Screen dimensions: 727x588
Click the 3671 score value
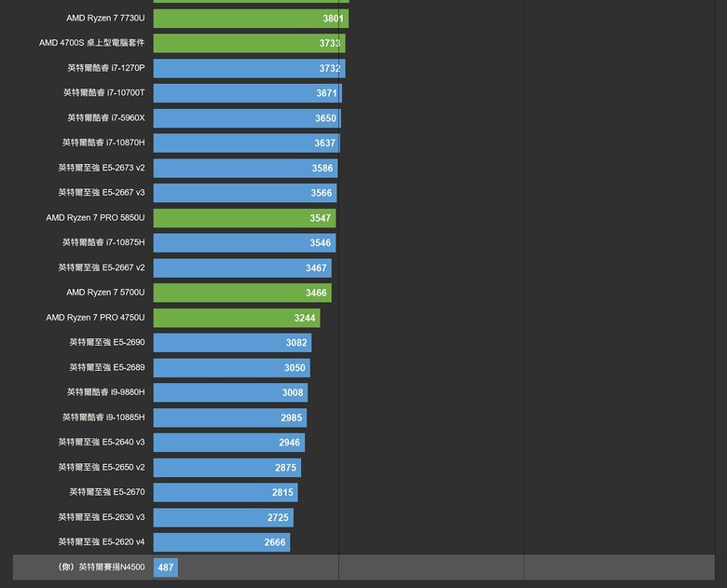click(326, 93)
